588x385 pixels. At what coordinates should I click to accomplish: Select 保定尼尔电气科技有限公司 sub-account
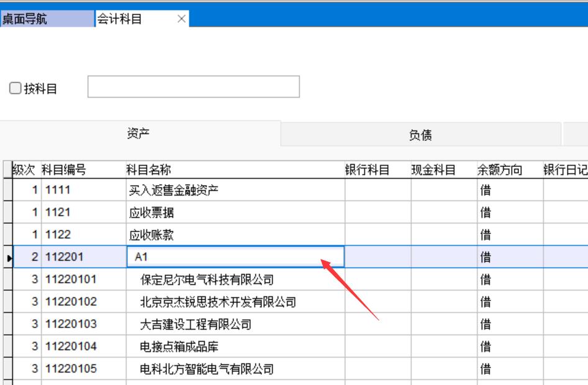coord(207,280)
